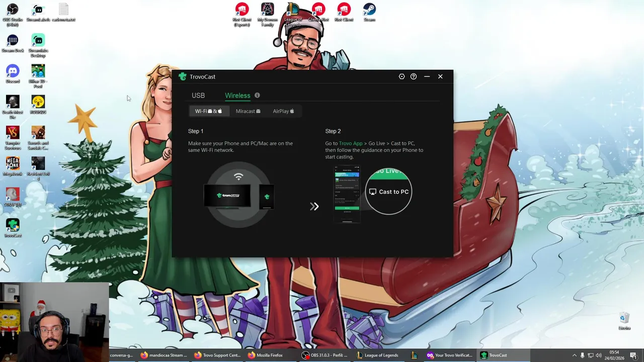Open Riot Client desktop shortcut
644x362 pixels.
point(344,13)
